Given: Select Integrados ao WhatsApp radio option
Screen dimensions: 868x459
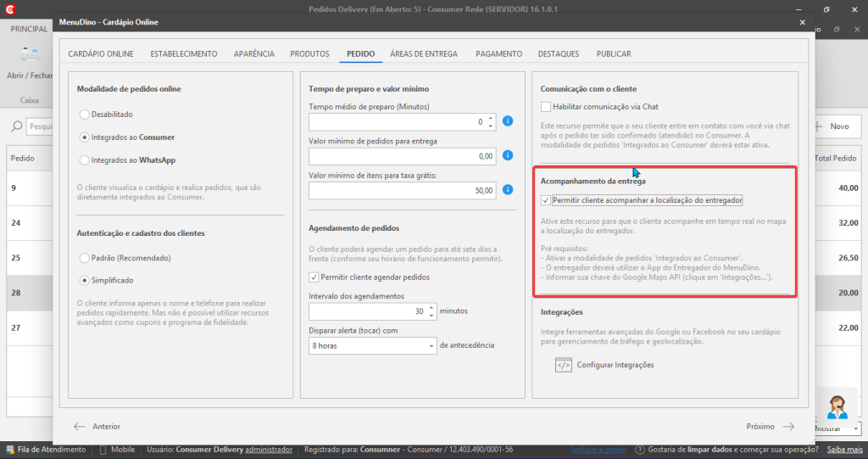Looking at the screenshot, I should coord(84,160).
